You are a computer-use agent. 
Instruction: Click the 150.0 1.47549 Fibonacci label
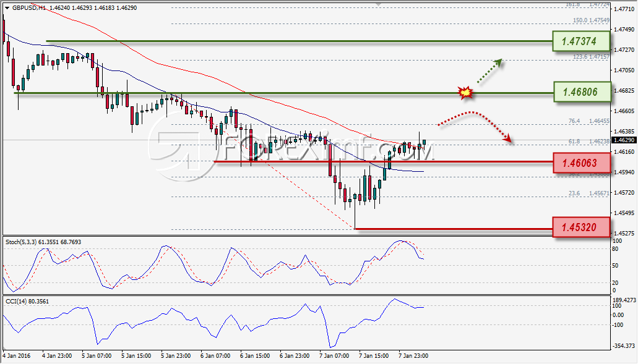[591, 20]
